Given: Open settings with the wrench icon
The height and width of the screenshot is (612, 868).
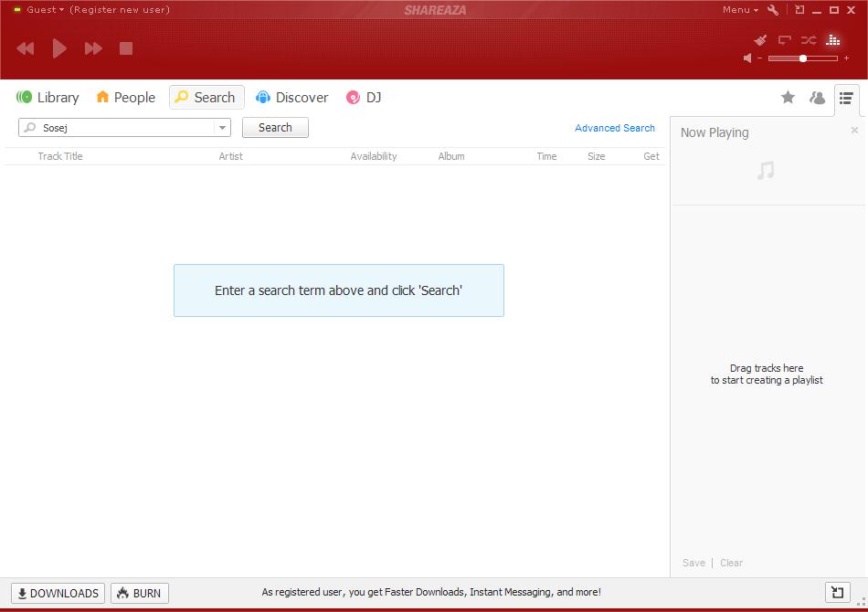Looking at the screenshot, I should (x=773, y=9).
